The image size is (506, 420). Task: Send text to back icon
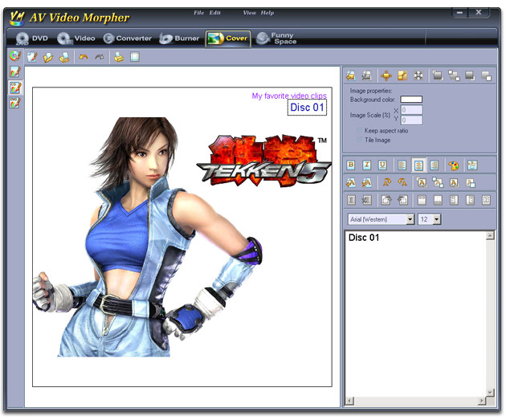tap(454, 182)
